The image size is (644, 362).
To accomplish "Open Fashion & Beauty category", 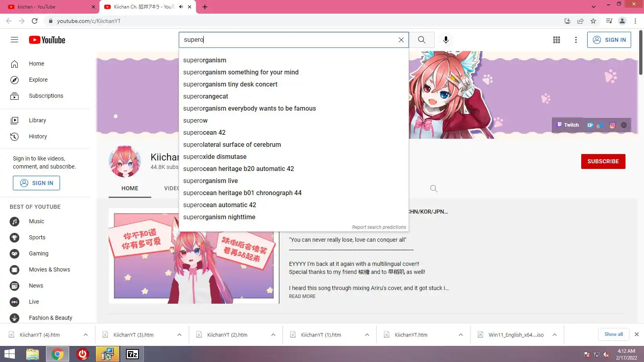I will pyautogui.click(x=45, y=318).
